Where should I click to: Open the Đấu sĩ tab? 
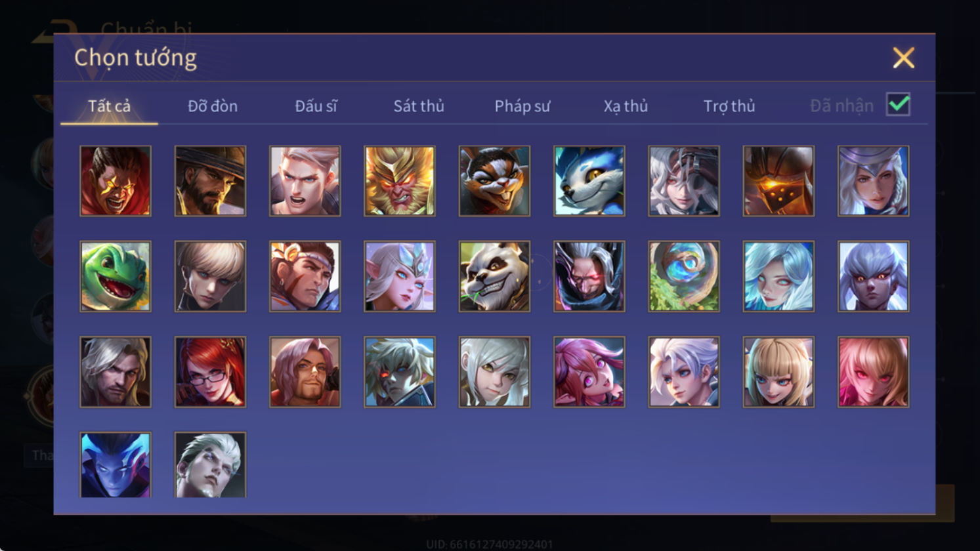click(316, 106)
